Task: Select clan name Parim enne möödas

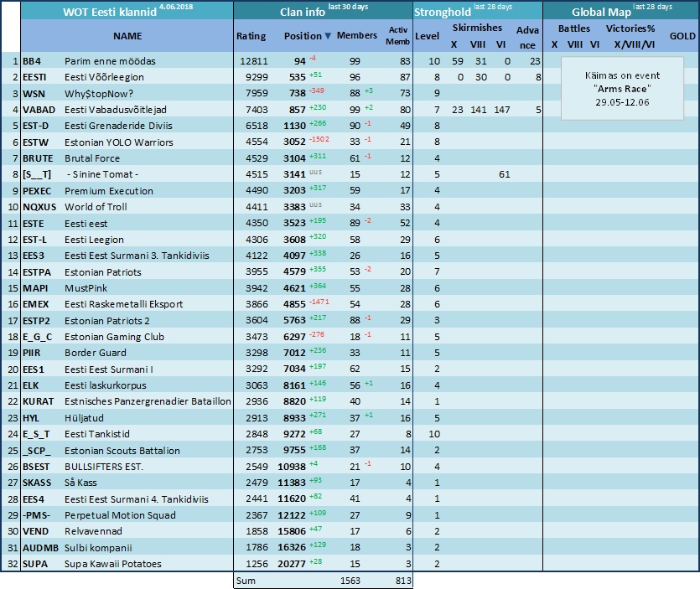Action: 110,61
